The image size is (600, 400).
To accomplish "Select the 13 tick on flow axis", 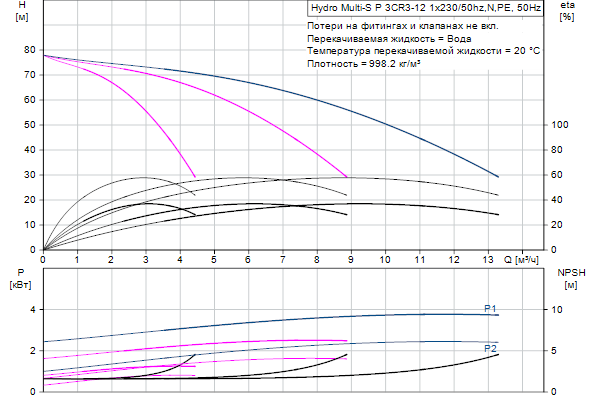I will point(488,258).
